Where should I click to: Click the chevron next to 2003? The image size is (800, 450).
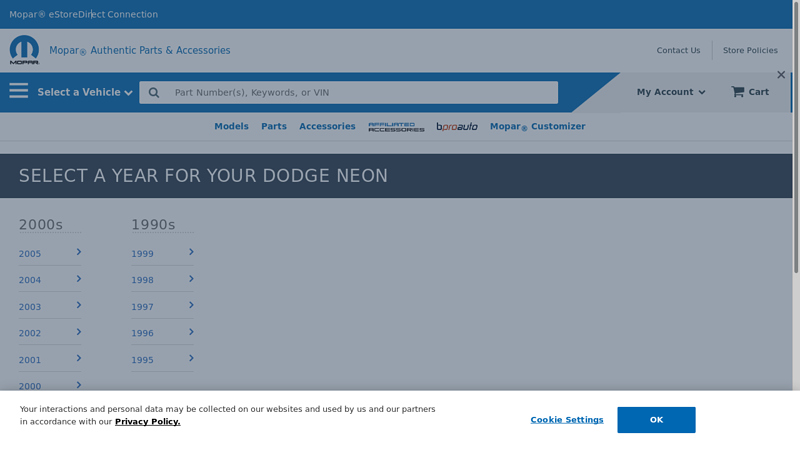[x=79, y=305]
